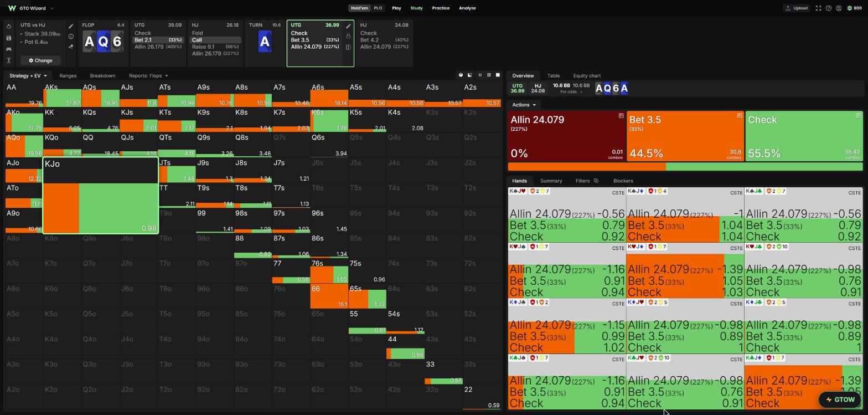
Task: Open the Strategy + EV dropdown
Action: (28, 76)
